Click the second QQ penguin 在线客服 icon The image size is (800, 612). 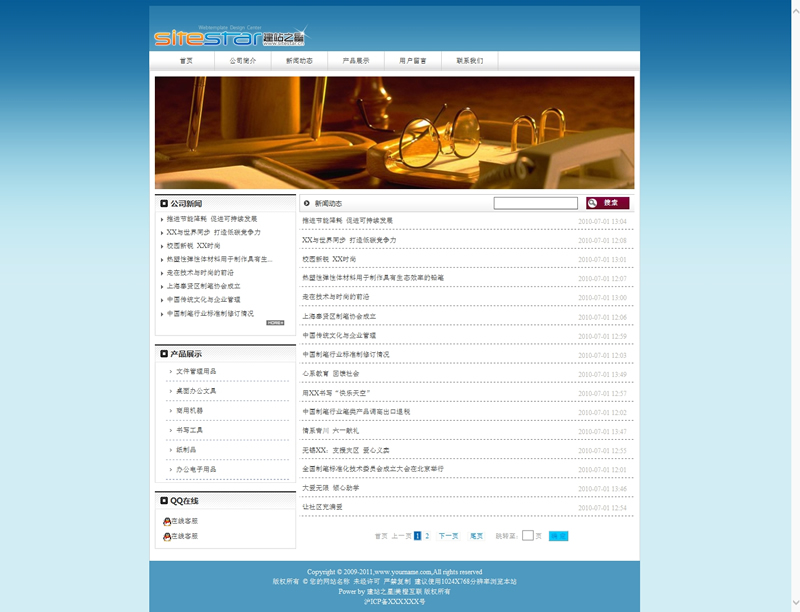point(167,537)
